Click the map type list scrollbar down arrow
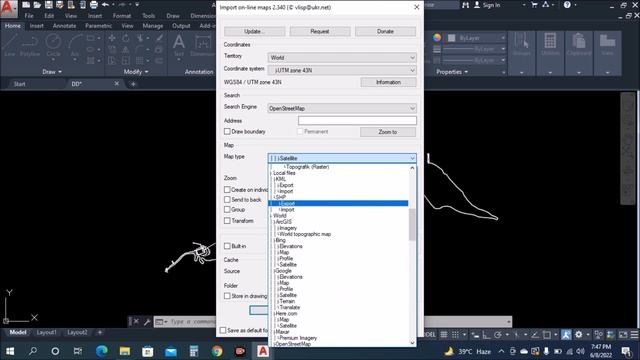This screenshot has width=640, height=360. pos(412,343)
